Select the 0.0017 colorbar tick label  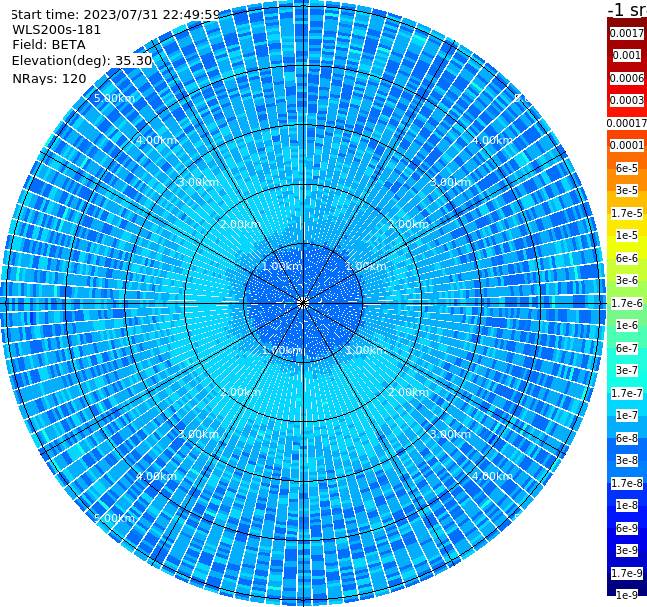(x=627, y=33)
